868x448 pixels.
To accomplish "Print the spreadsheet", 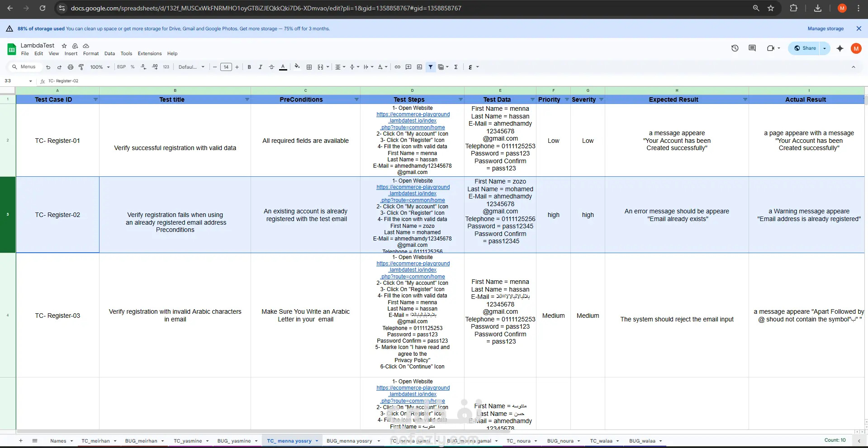I will pos(70,67).
